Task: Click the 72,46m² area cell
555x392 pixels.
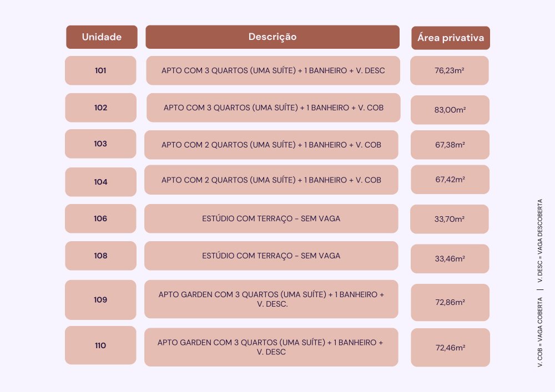Action: click(x=450, y=348)
